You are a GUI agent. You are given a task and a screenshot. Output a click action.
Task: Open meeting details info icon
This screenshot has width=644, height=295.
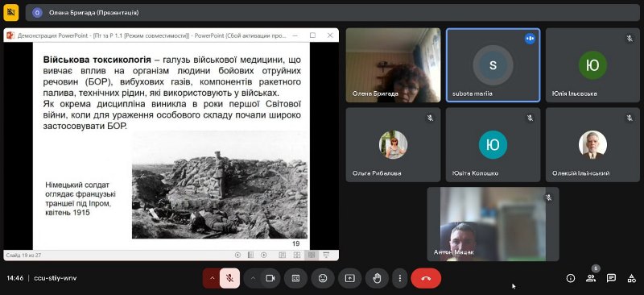(571, 279)
